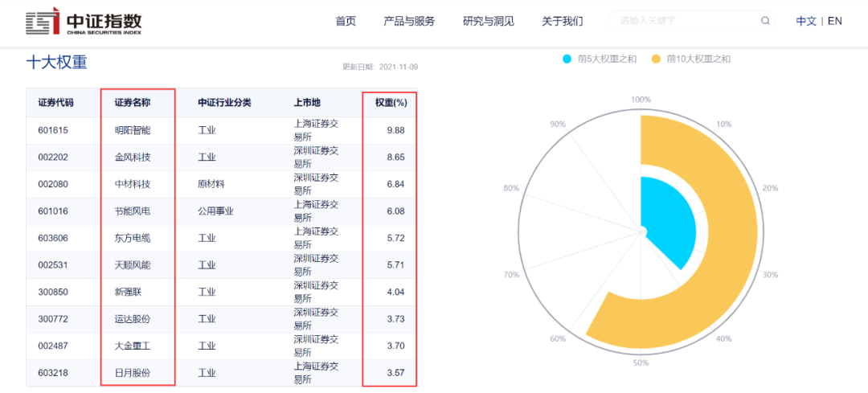Image resolution: width=868 pixels, height=393 pixels.
Task: Open the 产品与服务 menu
Action: click(x=409, y=22)
